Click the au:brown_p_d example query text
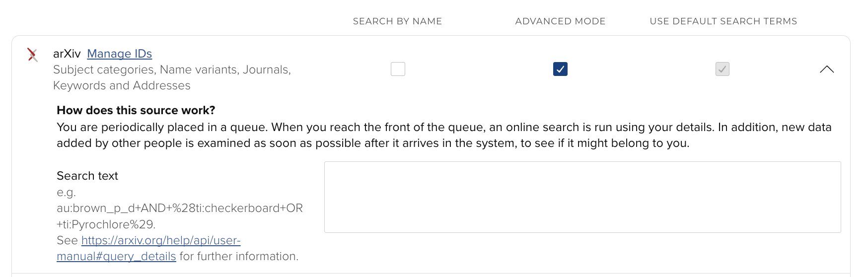The width and height of the screenshot is (868, 277). point(180,208)
